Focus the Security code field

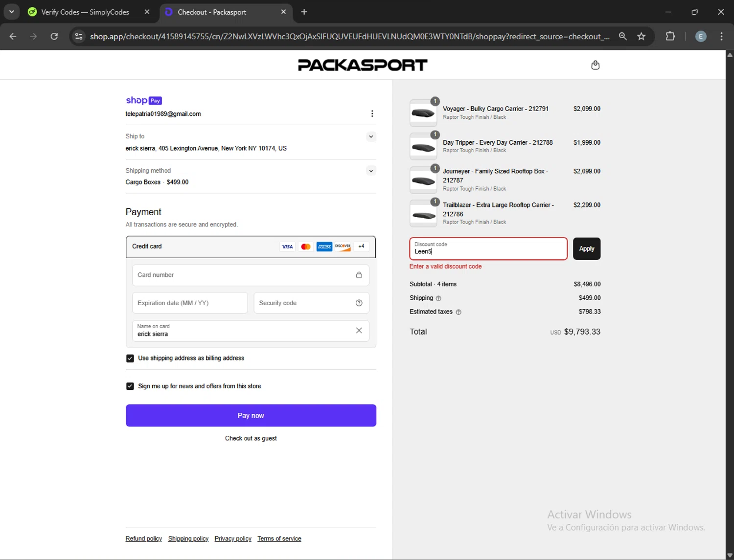coord(311,303)
